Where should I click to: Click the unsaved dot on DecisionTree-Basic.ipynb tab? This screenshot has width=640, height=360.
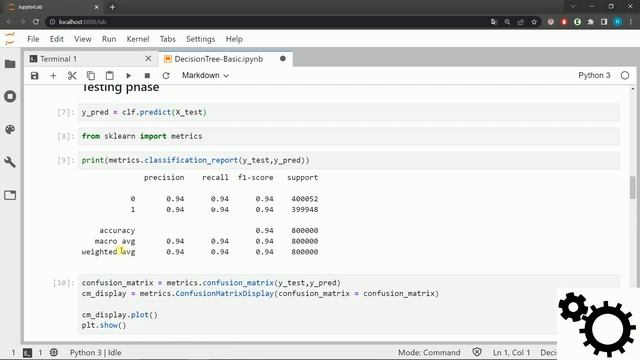pos(282,59)
